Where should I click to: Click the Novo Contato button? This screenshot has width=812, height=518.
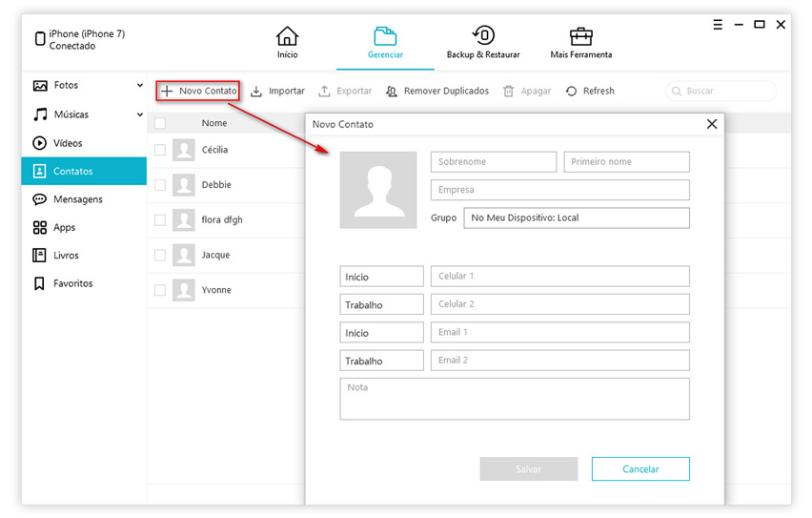point(198,91)
